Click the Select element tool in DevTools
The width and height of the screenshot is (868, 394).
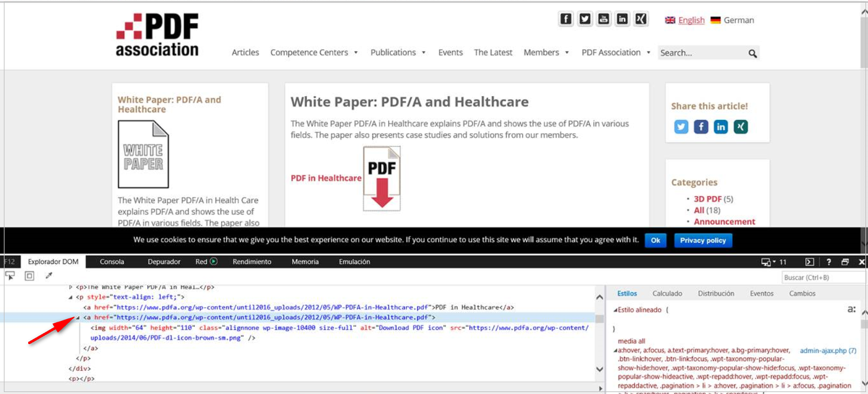click(10, 276)
